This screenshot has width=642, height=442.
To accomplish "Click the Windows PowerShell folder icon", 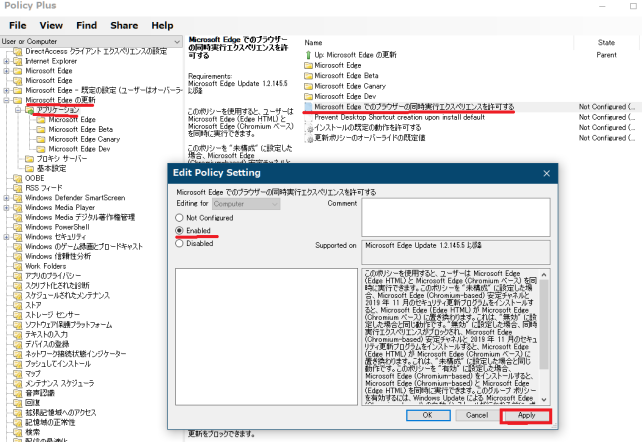I will point(18,228).
